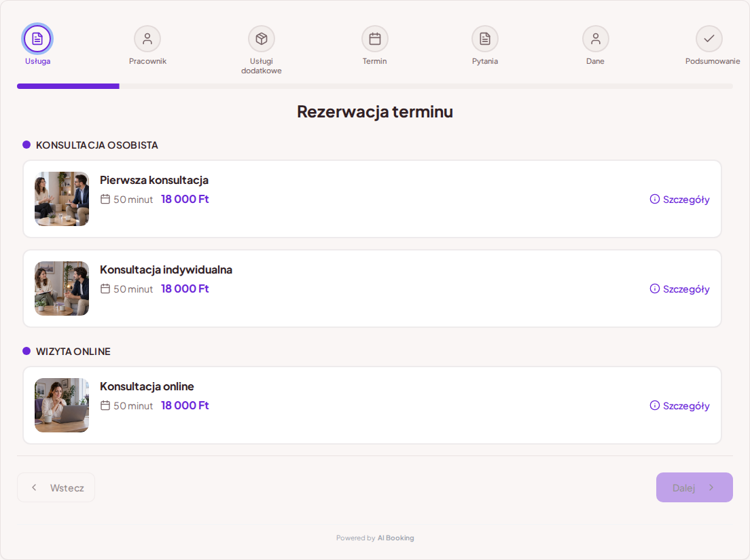The width and height of the screenshot is (750, 560).
Task: Click the Rezerwacja terminu page heading
Action: click(375, 111)
